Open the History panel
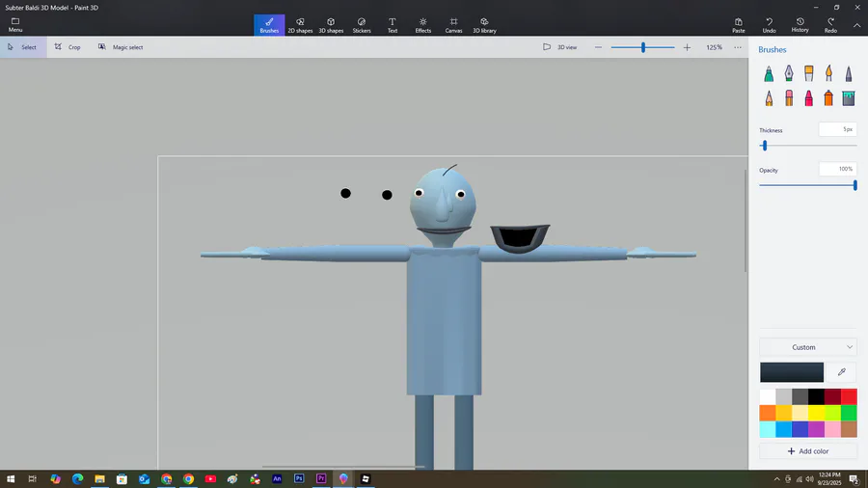 point(800,25)
